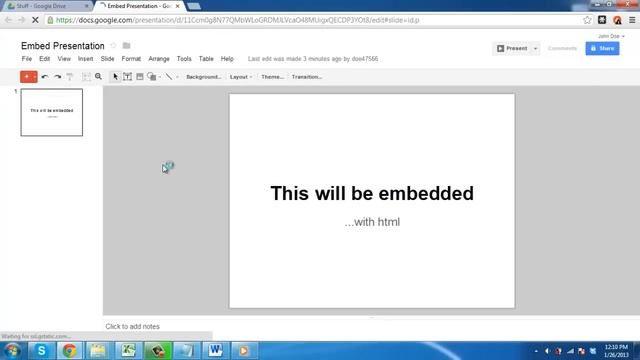Open Microsoft Word from the taskbar
The image size is (640, 360).
click(215, 350)
